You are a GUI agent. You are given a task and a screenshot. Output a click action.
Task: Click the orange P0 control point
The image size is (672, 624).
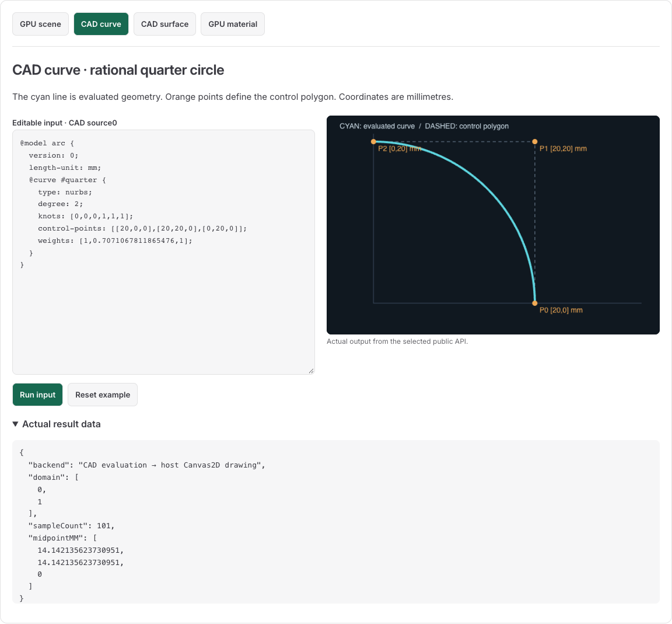[535, 303]
